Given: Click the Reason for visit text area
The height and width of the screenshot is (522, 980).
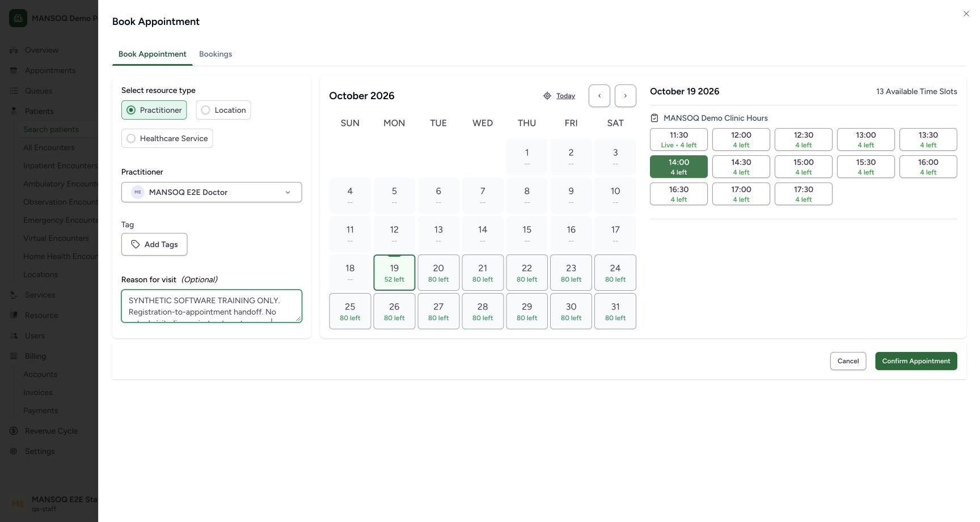Looking at the screenshot, I should pyautogui.click(x=212, y=306).
